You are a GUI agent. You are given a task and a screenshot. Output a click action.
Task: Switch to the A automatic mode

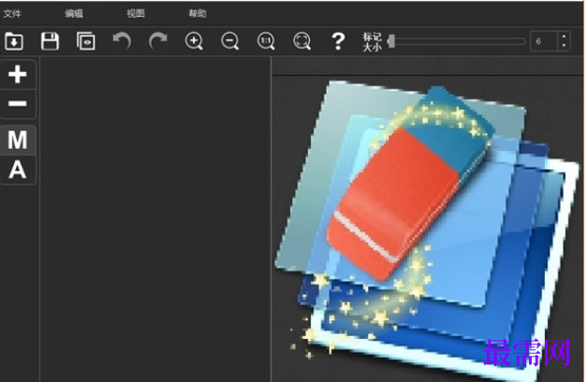point(18,169)
